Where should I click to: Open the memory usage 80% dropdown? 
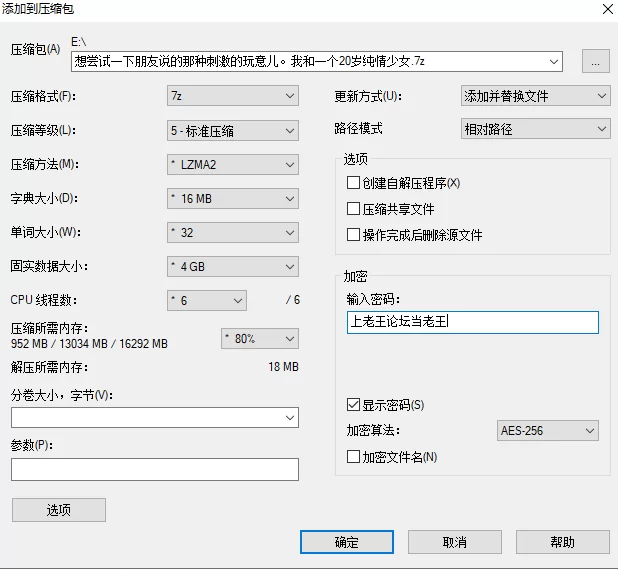(259, 338)
